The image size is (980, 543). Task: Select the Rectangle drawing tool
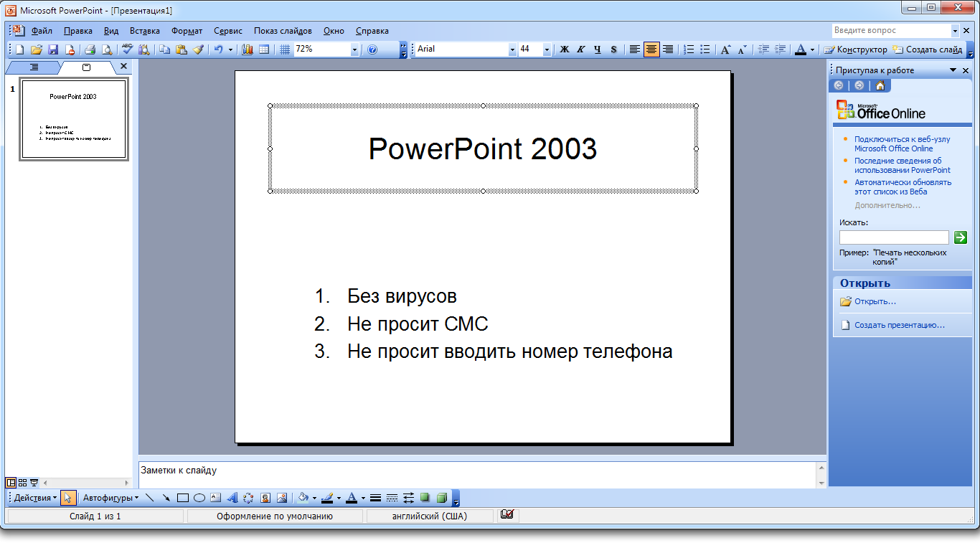[x=182, y=498]
